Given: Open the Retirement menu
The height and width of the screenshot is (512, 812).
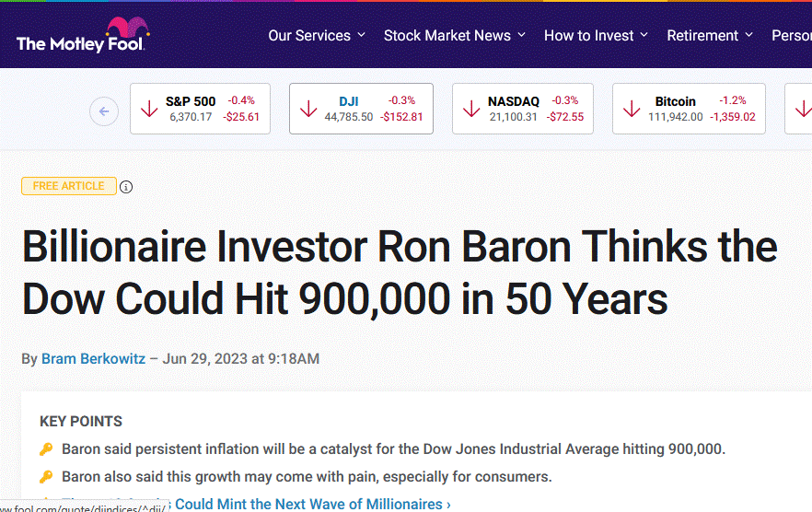Looking at the screenshot, I should 710,35.
